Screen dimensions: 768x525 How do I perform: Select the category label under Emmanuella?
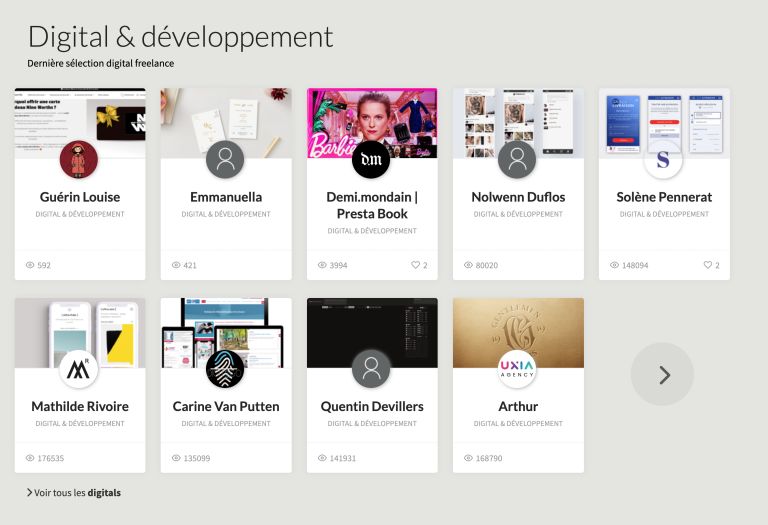(225, 214)
